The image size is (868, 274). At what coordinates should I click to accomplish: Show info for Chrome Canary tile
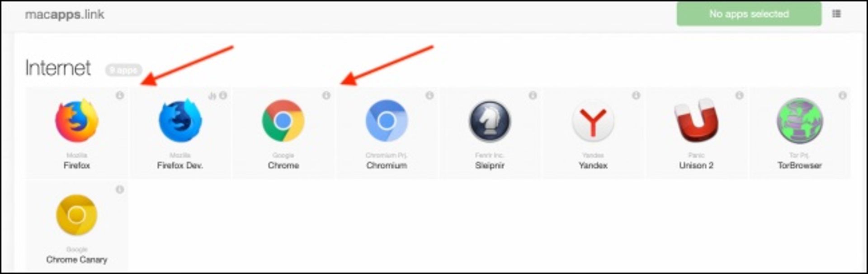[120, 189]
